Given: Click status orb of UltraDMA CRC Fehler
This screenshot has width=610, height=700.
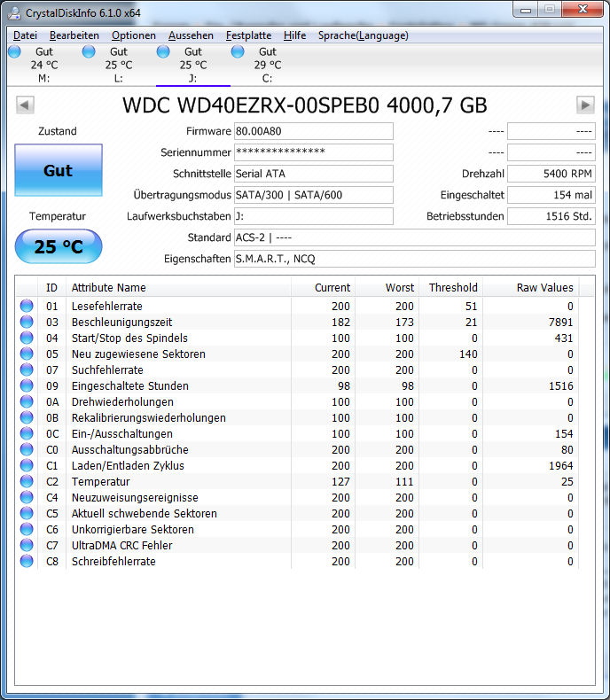Looking at the screenshot, I should (x=27, y=545).
